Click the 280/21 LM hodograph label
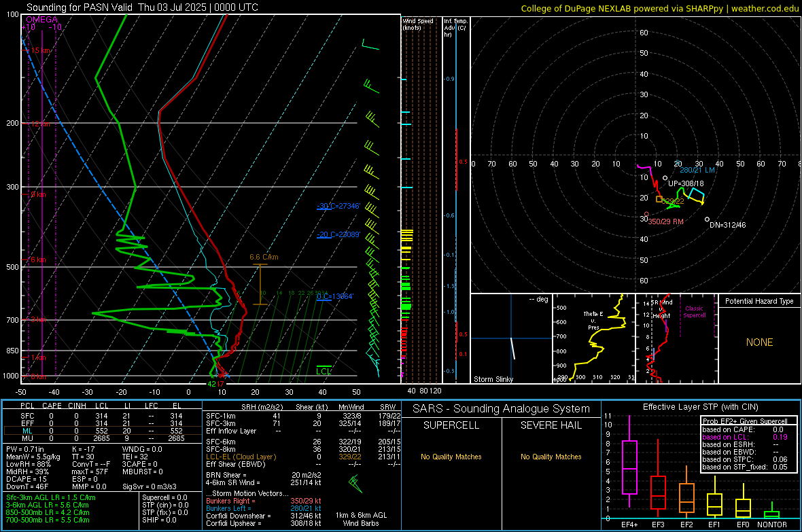802x532 pixels. 697,170
